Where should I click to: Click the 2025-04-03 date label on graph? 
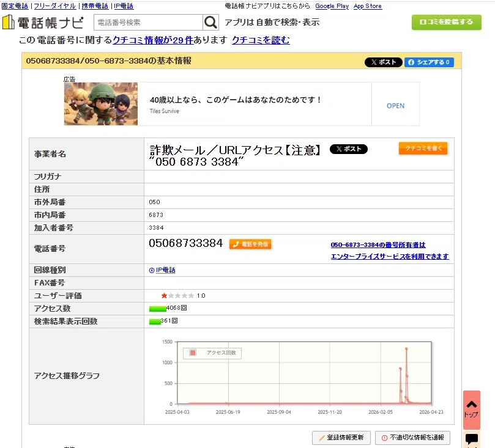point(177,412)
